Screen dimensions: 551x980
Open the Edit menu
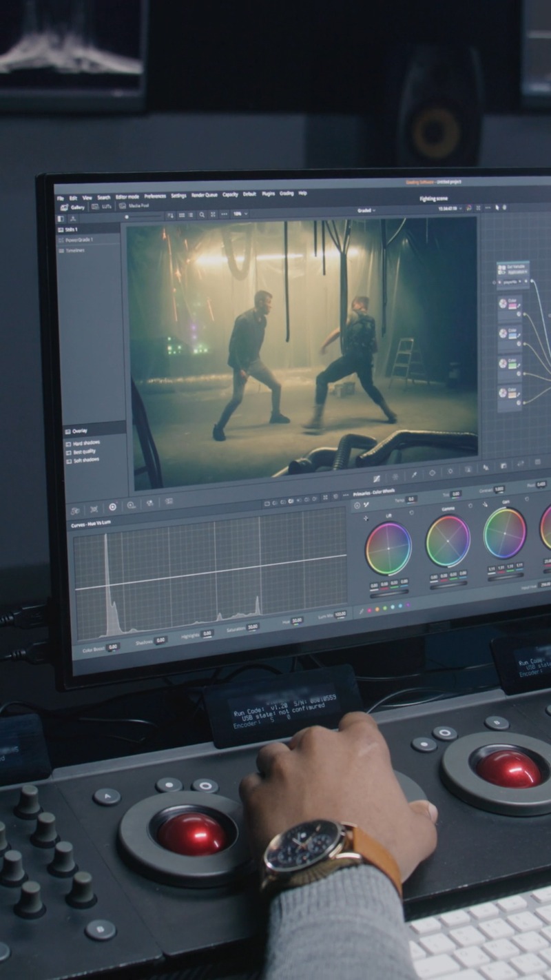click(73, 198)
